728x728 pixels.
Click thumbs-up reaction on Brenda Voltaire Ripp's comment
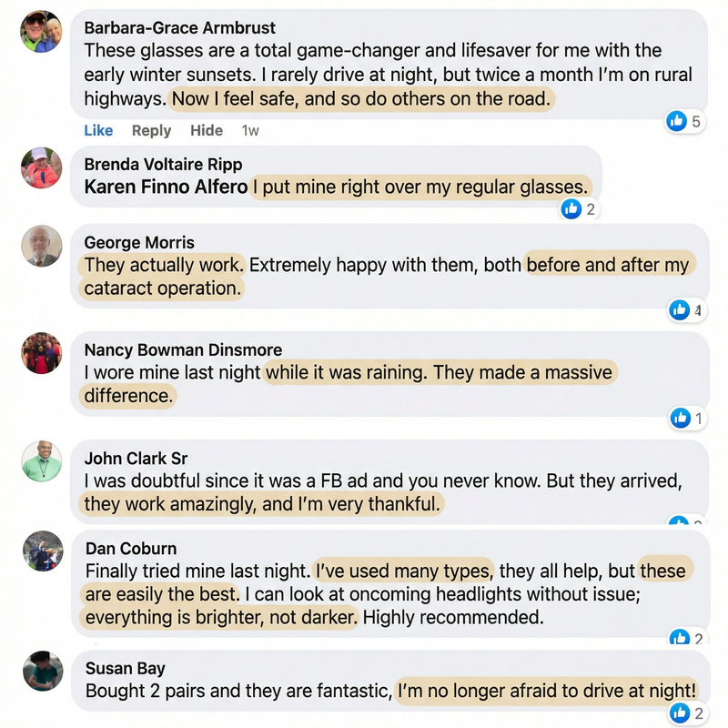571,209
